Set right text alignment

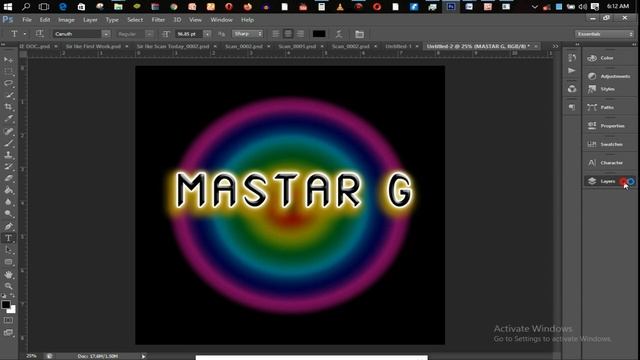tap(300, 34)
